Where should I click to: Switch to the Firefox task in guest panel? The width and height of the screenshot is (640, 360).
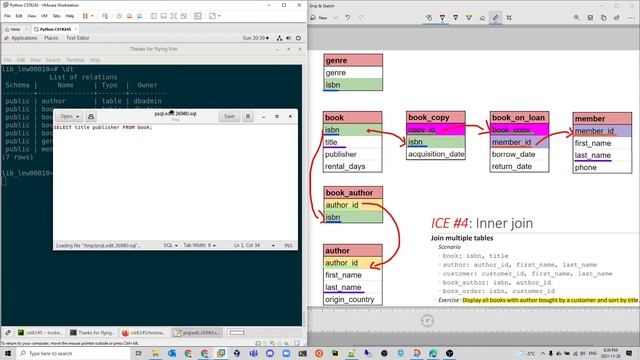coord(144,333)
